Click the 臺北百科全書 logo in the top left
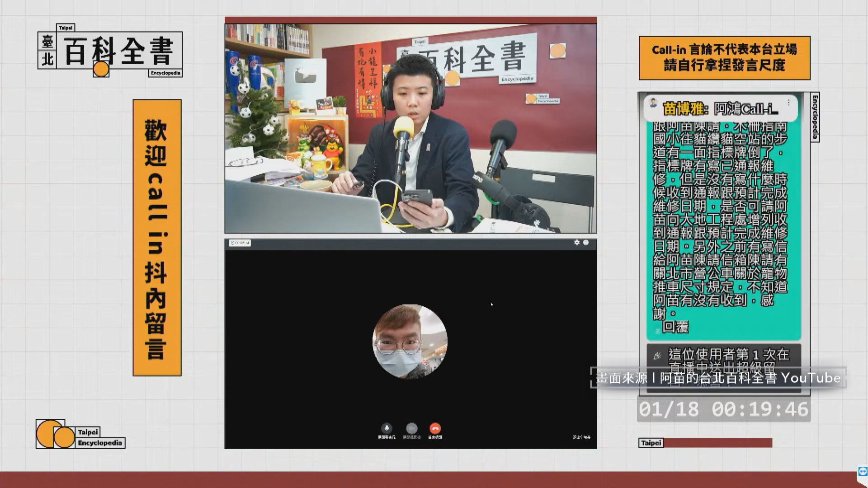The width and height of the screenshot is (868, 488). (110, 51)
